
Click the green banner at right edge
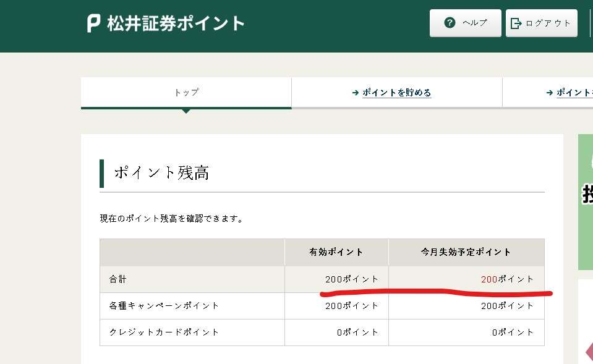click(586, 202)
